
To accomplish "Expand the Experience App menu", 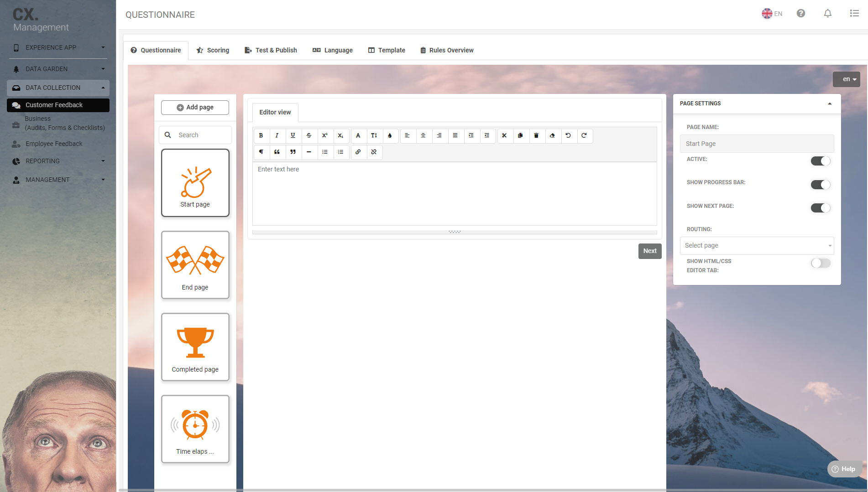I will (58, 47).
